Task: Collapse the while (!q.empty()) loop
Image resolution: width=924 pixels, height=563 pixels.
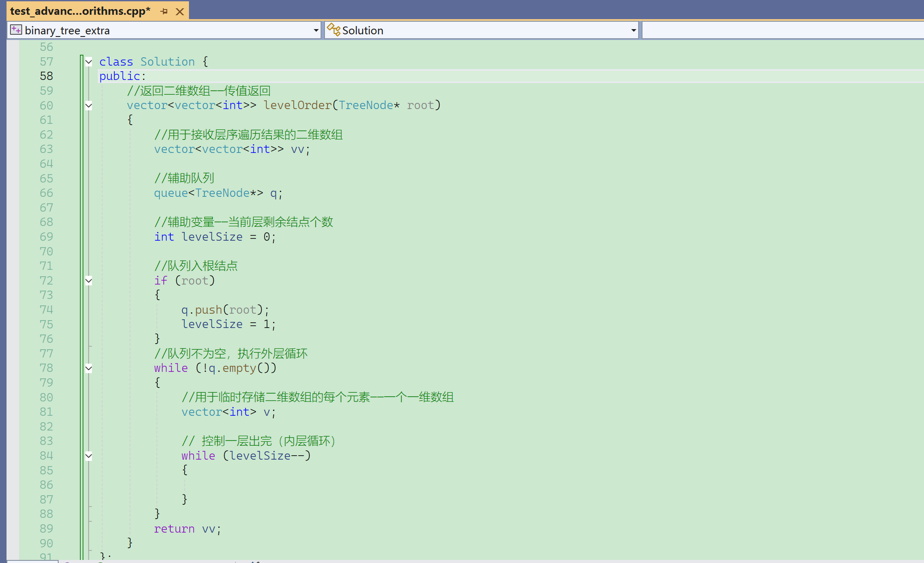Action: tap(89, 368)
